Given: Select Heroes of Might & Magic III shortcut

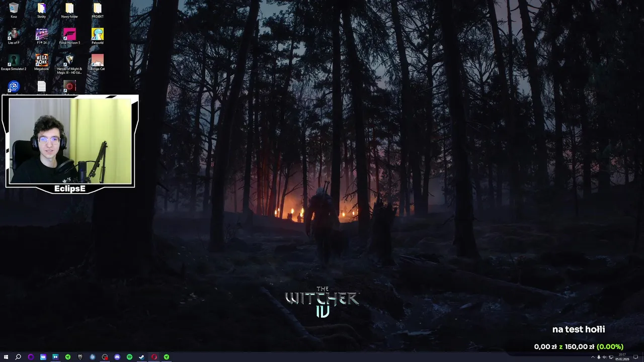Looking at the screenshot, I should 69,64.
